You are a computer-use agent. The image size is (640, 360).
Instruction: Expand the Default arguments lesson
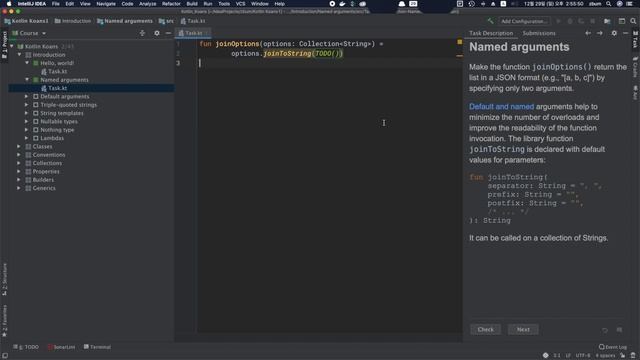pyautogui.click(x=27, y=96)
